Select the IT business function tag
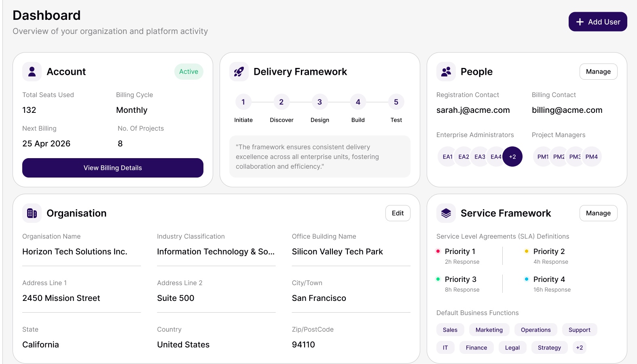637x364 pixels. pyautogui.click(x=445, y=347)
